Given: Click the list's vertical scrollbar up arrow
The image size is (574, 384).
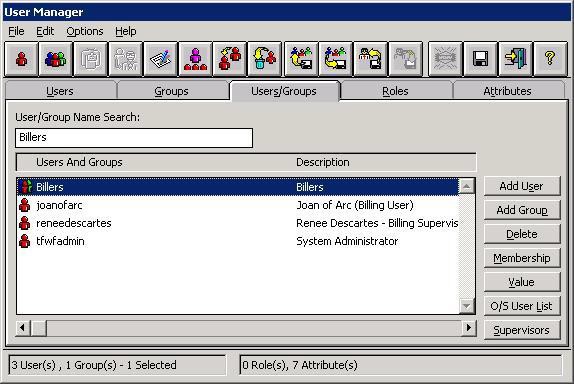Looking at the screenshot, I should [467, 186].
